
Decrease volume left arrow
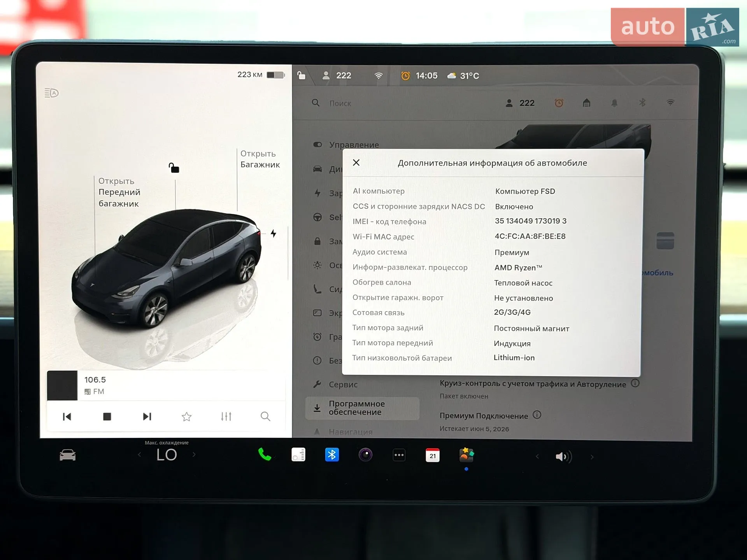coord(537,457)
